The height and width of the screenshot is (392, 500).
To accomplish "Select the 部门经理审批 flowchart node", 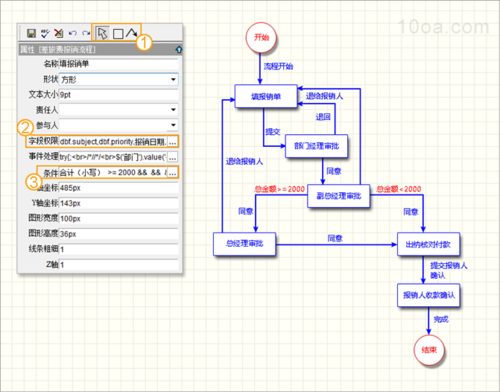I will (x=316, y=146).
